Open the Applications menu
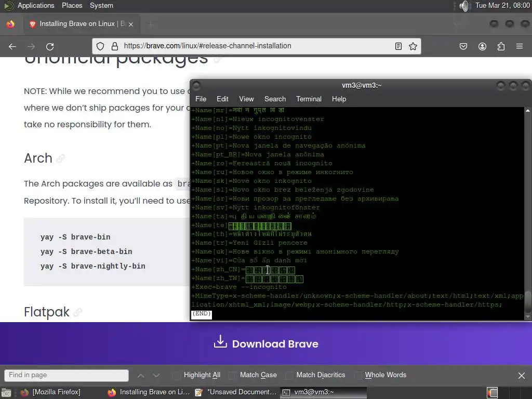The height and width of the screenshot is (399, 532). pyautogui.click(x=36, y=5)
